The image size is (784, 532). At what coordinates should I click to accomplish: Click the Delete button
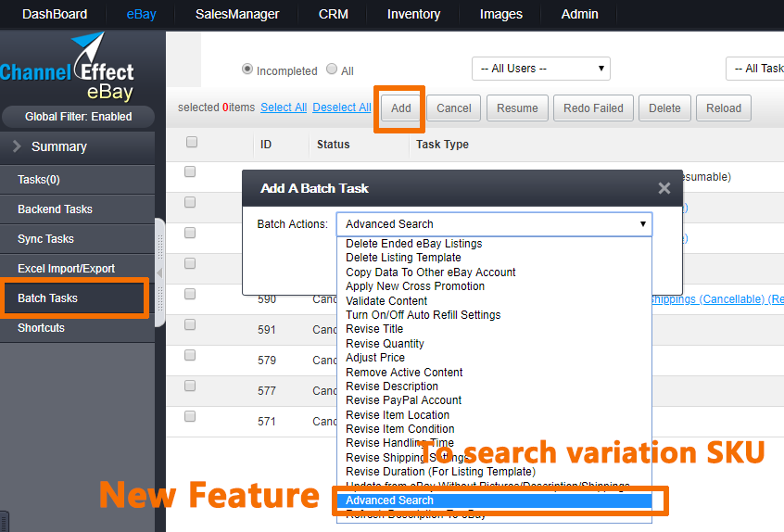coord(664,108)
